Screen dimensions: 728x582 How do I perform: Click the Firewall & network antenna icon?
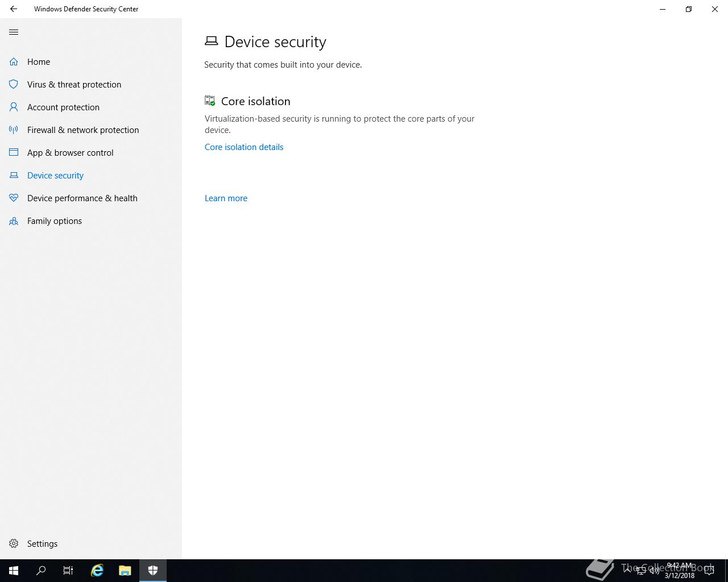coord(14,130)
